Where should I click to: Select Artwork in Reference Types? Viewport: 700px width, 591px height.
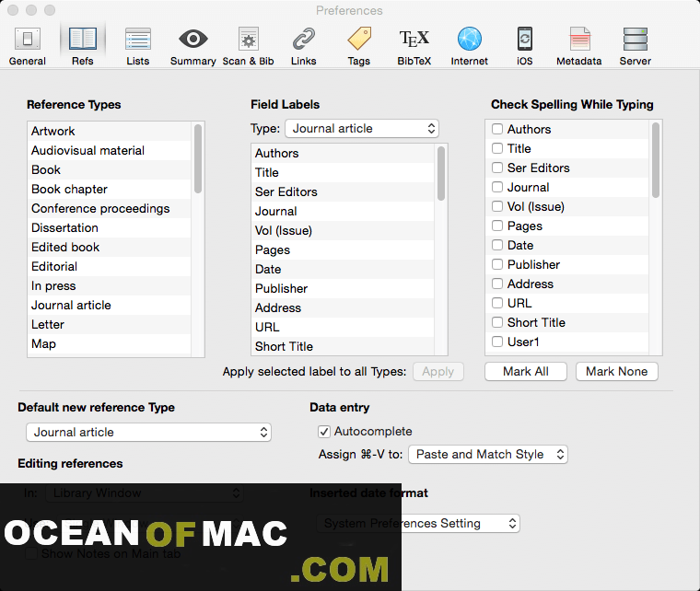[x=110, y=131]
